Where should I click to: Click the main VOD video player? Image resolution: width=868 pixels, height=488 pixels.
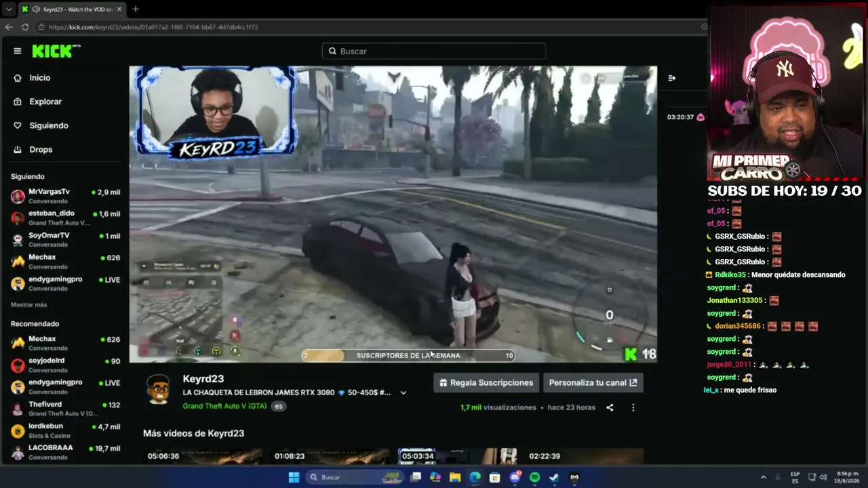pos(393,214)
